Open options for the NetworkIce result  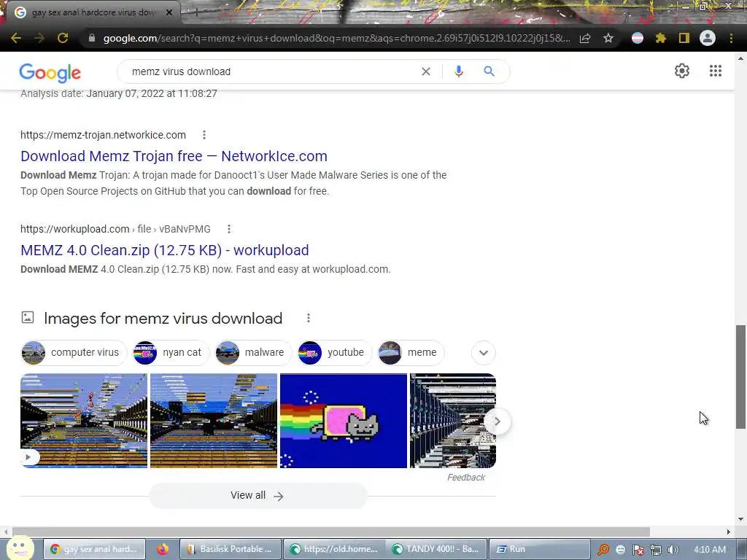[204, 135]
